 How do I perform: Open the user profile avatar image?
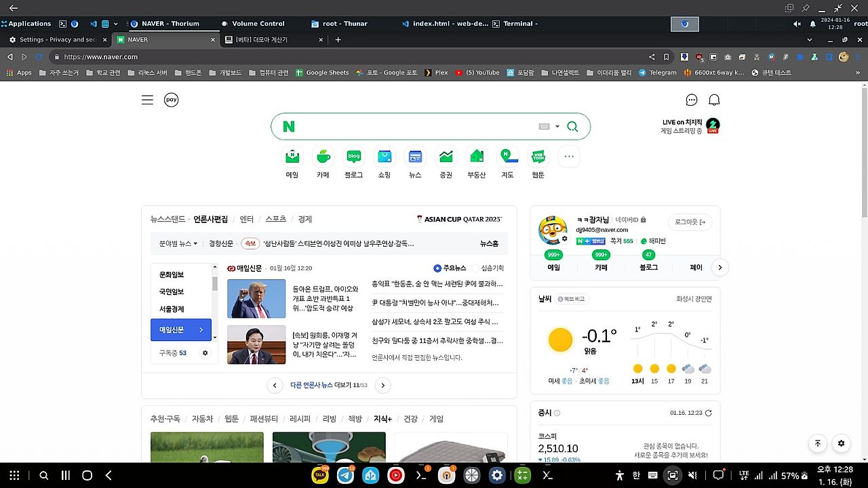pyautogui.click(x=552, y=230)
